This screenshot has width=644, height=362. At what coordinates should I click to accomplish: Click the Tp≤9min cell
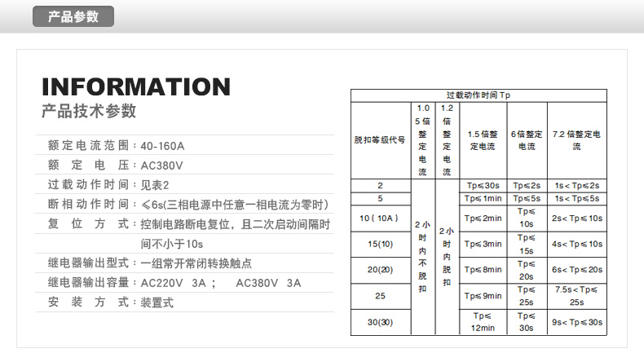click(x=483, y=296)
